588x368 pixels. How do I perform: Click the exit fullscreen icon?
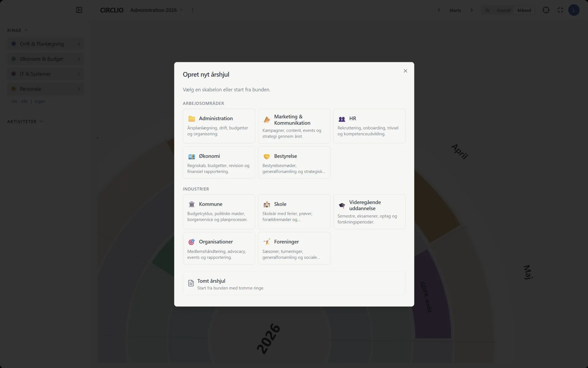click(560, 10)
